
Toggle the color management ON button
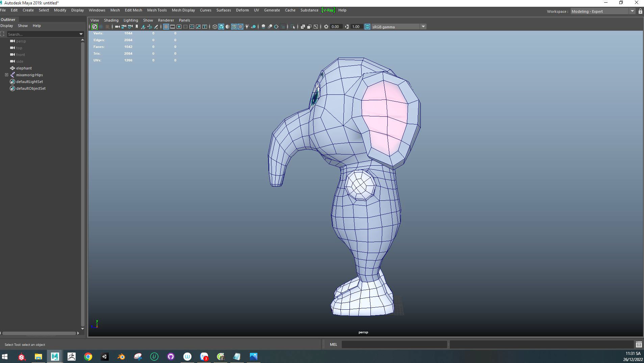pyautogui.click(x=367, y=27)
